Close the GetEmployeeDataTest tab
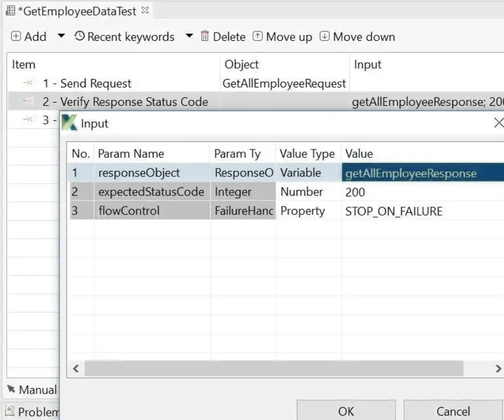 (145, 10)
